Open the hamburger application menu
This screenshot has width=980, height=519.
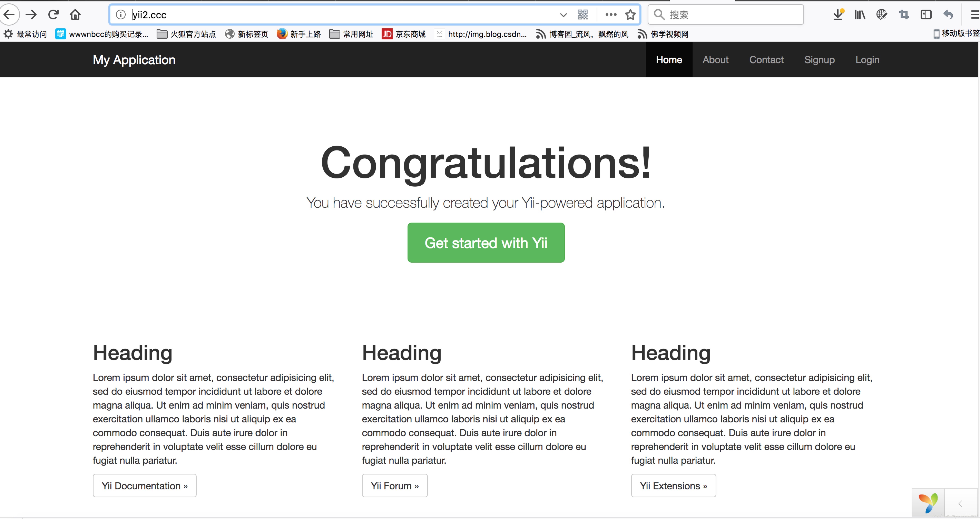(975, 15)
